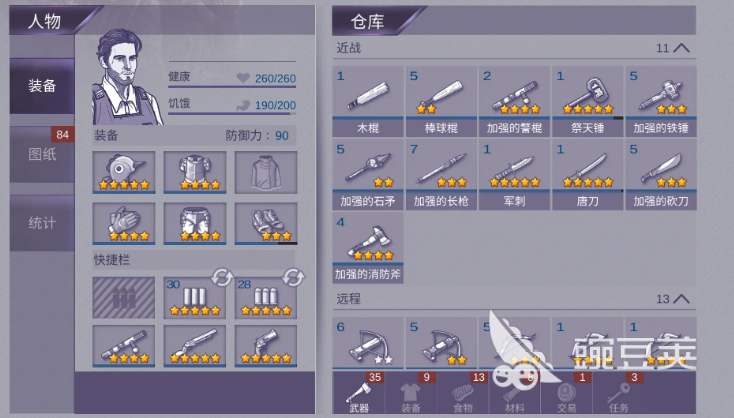Select the 祭天锤 hammer weapon
Image resolution: width=734 pixels, height=418 pixels.
point(587,102)
